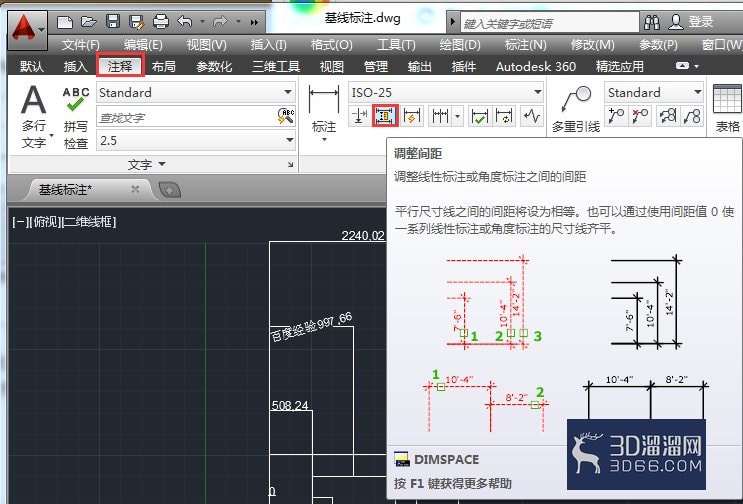This screenshot has height=504, width=743.
Task: Open the 编辑(E) menu
Action: pos(143,45)
